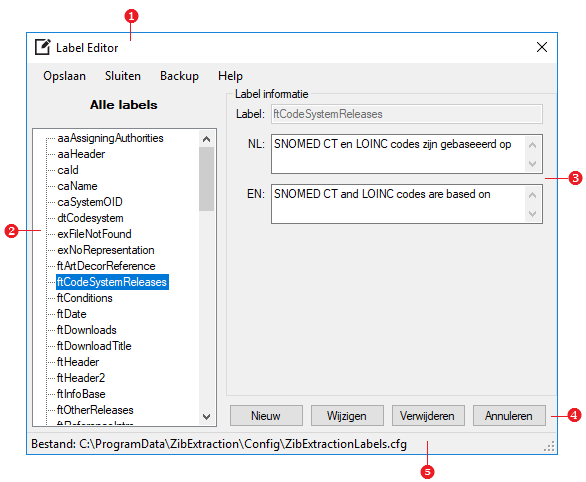Click the window resize grip

coord(549,446)
